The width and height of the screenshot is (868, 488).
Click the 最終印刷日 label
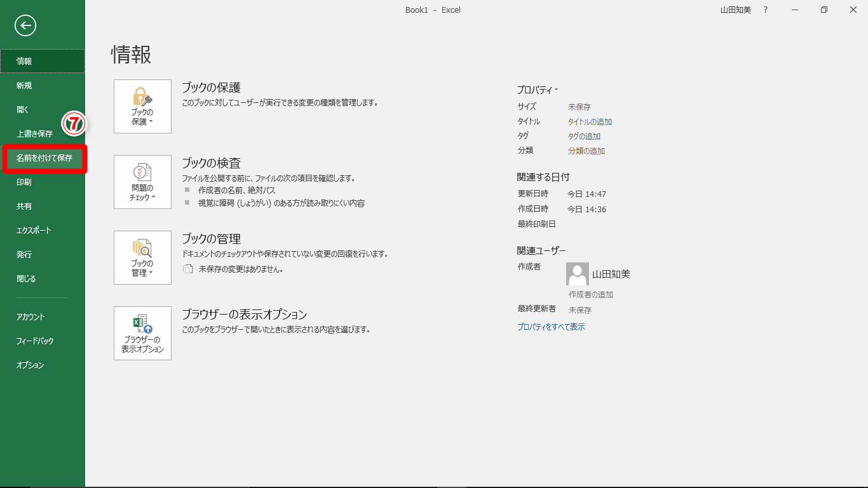[537, 224]
